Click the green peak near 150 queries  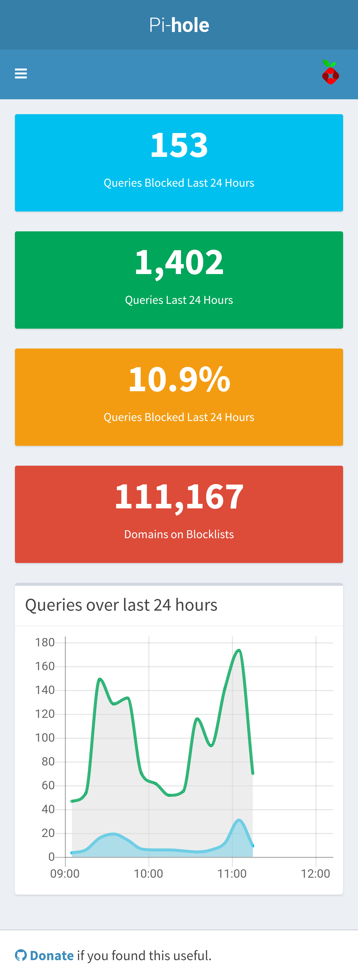click(99, 679)
